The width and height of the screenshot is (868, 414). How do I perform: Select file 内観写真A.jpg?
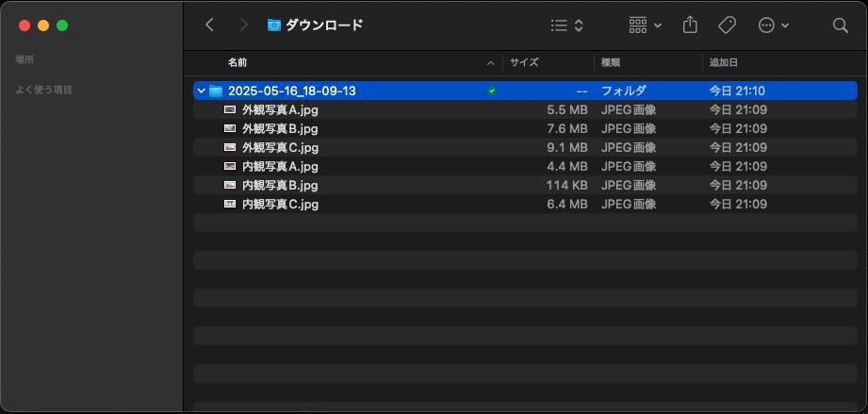(280, 166)
